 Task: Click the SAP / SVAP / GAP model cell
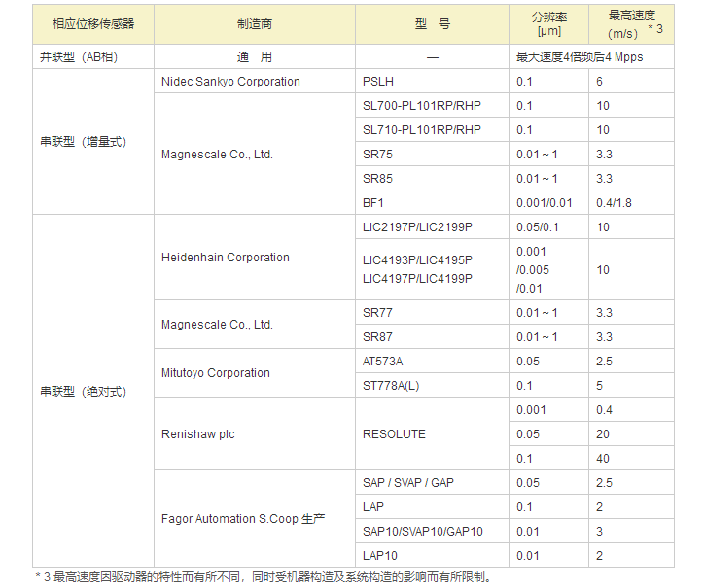coord(432,482)
